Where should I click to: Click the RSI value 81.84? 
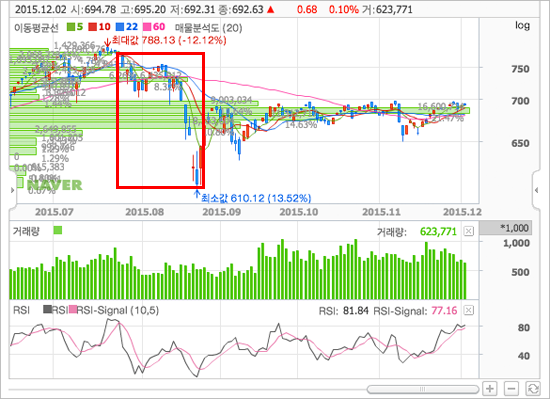[x=356, y=311]
